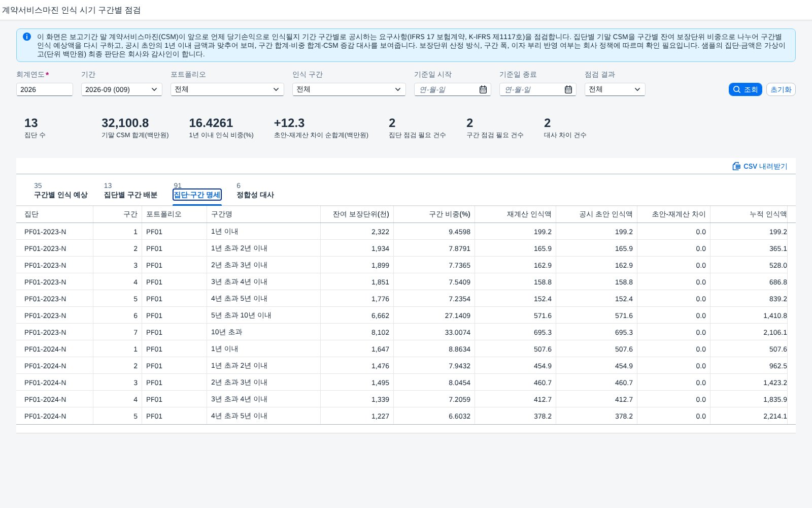Open the 포트폴리오 dropdown
812x508 pixels.
click(x=227, y=89)
